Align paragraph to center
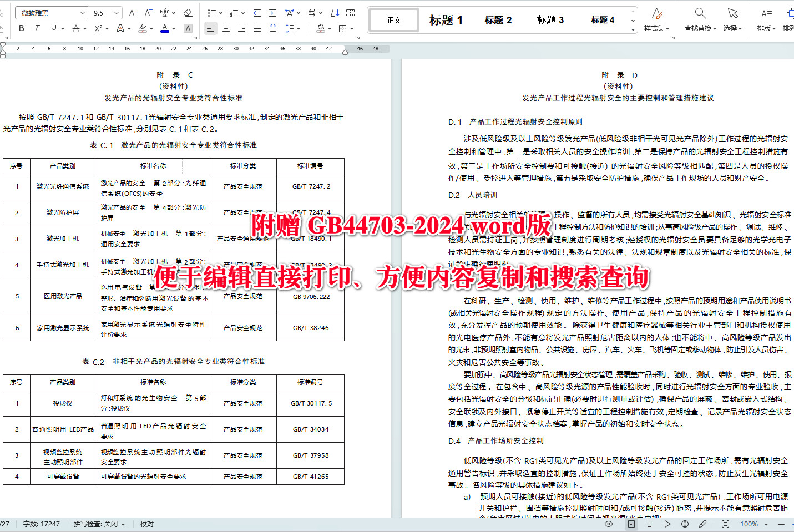This screenshot has width=794, height=532. pyautogui.click(x=226, y=28)
